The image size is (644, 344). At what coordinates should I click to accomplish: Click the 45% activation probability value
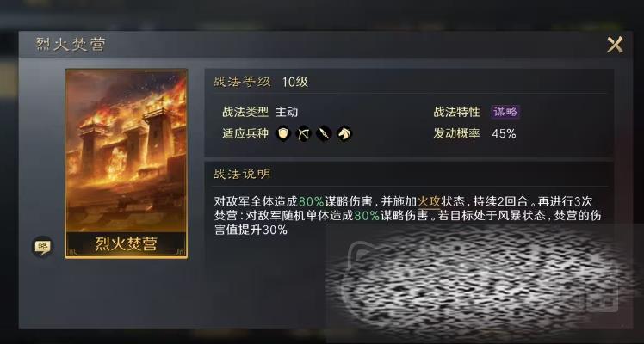click(x=504, y=133)
